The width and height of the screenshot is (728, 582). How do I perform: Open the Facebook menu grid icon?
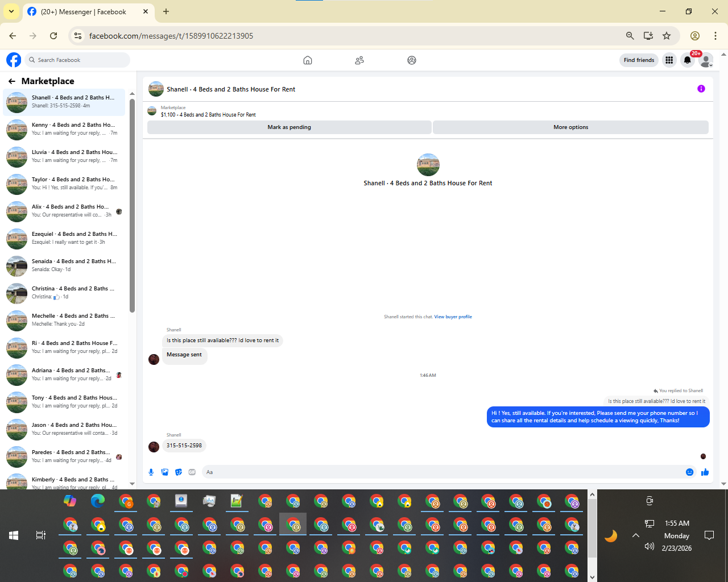click(x=669, y=60)
